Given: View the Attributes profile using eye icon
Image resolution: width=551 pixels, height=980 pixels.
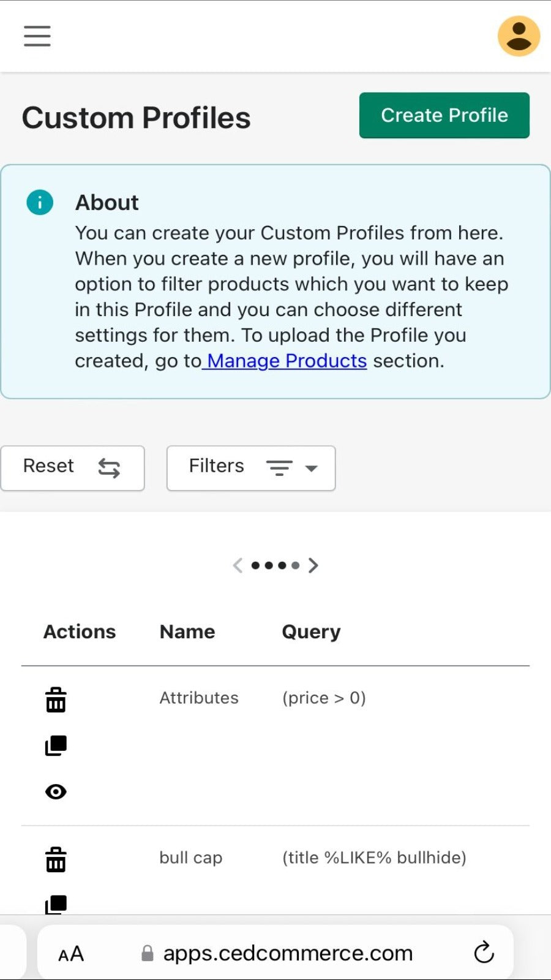Looking at the screenshot, I should tap(56, 791).
